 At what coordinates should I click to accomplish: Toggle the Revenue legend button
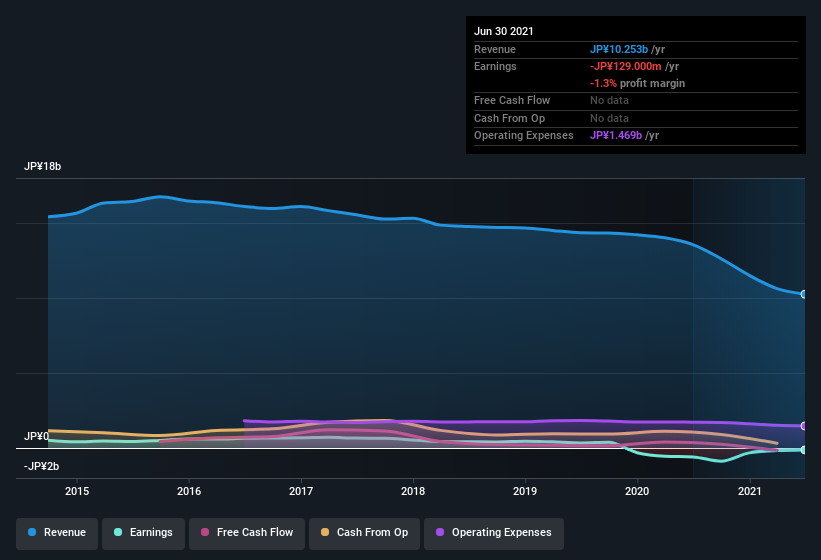57,533
